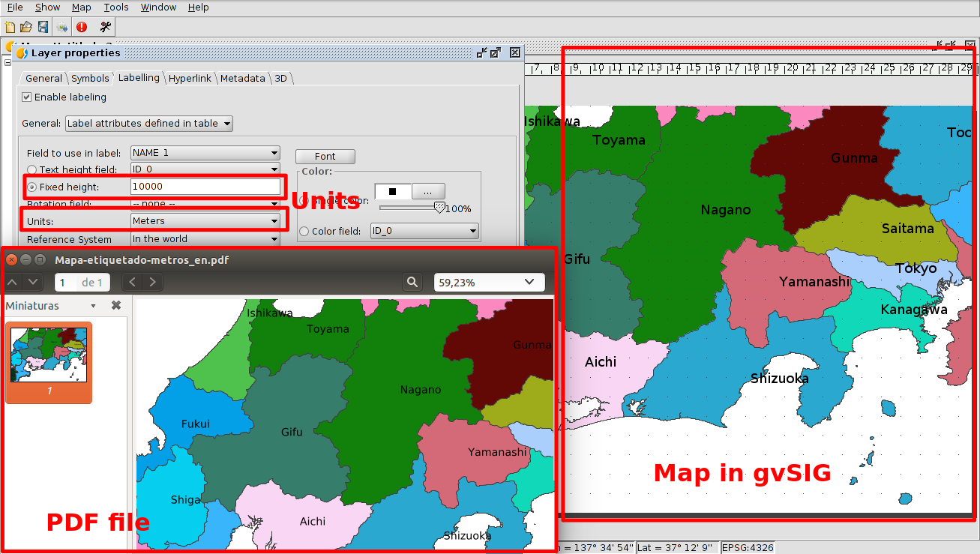Open the Units dropdown showing Meters

coord(205,221)
